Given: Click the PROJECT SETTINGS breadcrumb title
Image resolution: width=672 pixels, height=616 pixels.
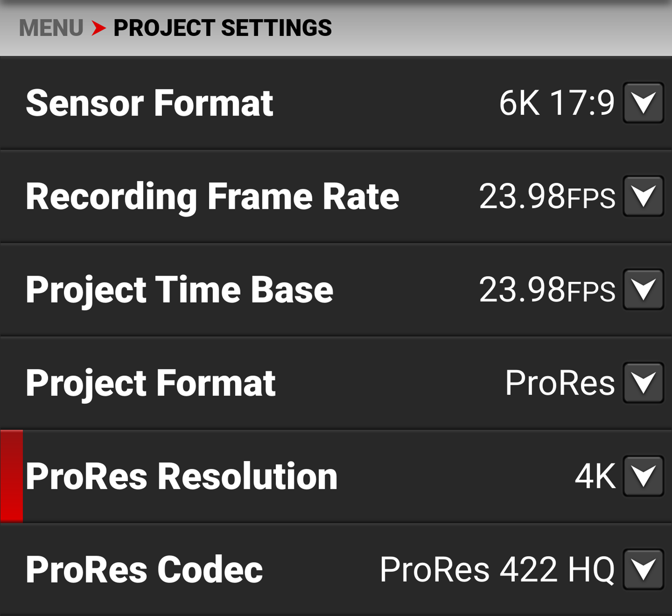Looking at the screenshot, I should [223, 28].
